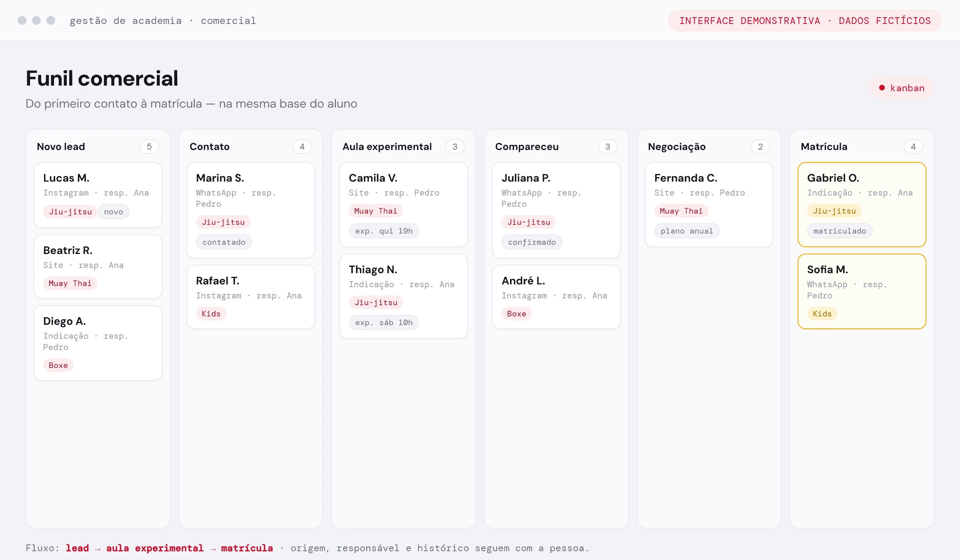960x560 pixels.
Task: Click the Compareceu count badge
Action: click(608, 147)
